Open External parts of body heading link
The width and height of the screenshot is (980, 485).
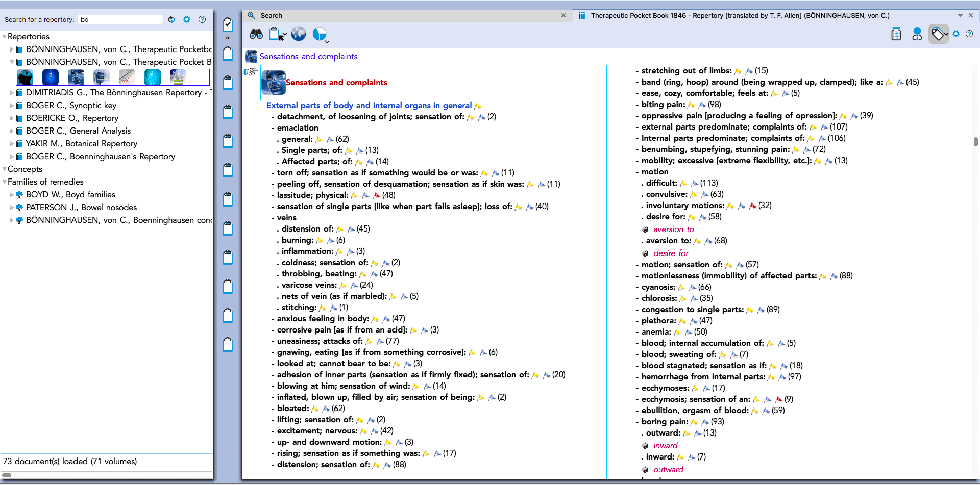click(369, 106)
